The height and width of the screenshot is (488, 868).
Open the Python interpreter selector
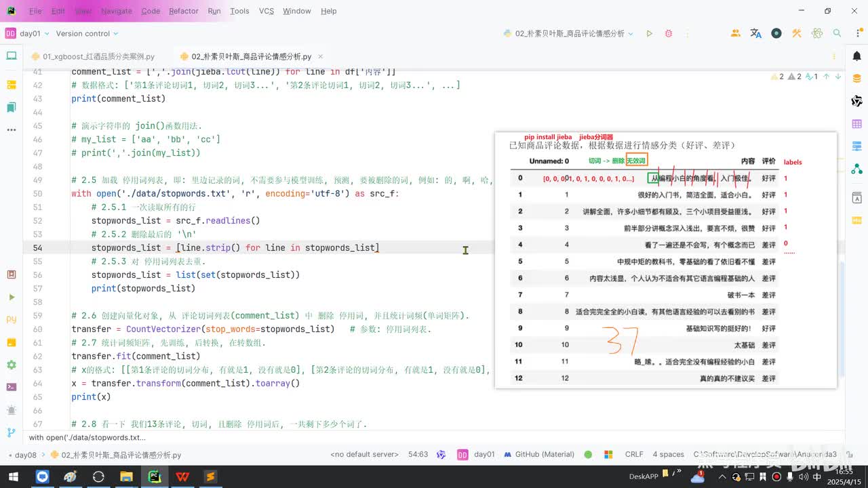click(x=765, y=454)
